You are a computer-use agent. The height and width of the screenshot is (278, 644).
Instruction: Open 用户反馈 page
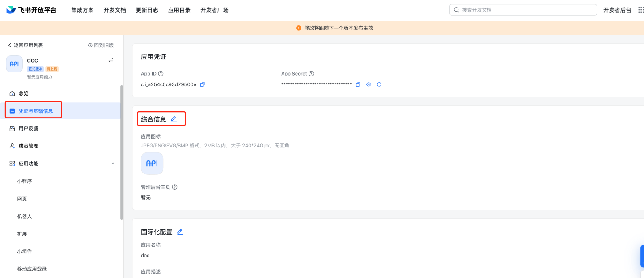[28, 129]
